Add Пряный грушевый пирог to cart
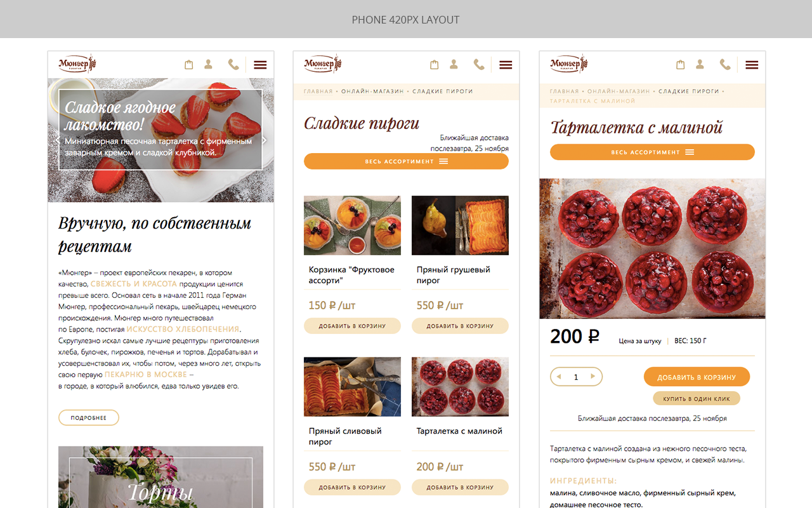 [x=460, y=326]
